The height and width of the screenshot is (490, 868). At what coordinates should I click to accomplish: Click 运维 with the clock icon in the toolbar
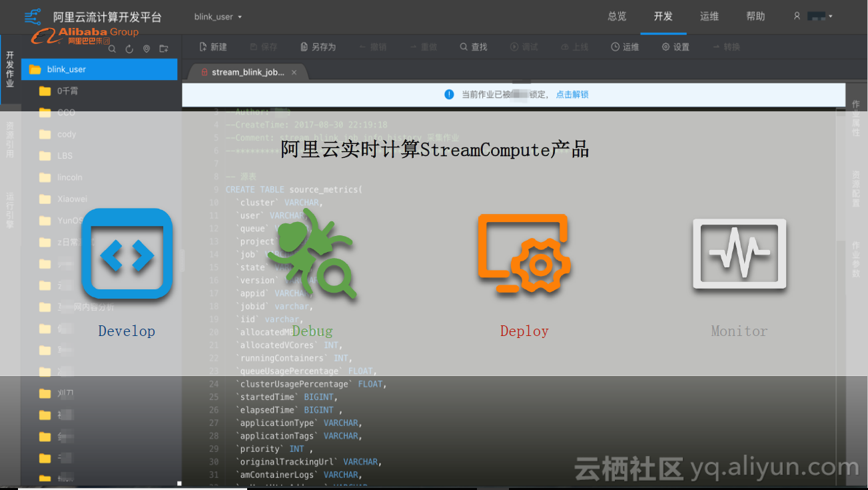coord(625,47)
